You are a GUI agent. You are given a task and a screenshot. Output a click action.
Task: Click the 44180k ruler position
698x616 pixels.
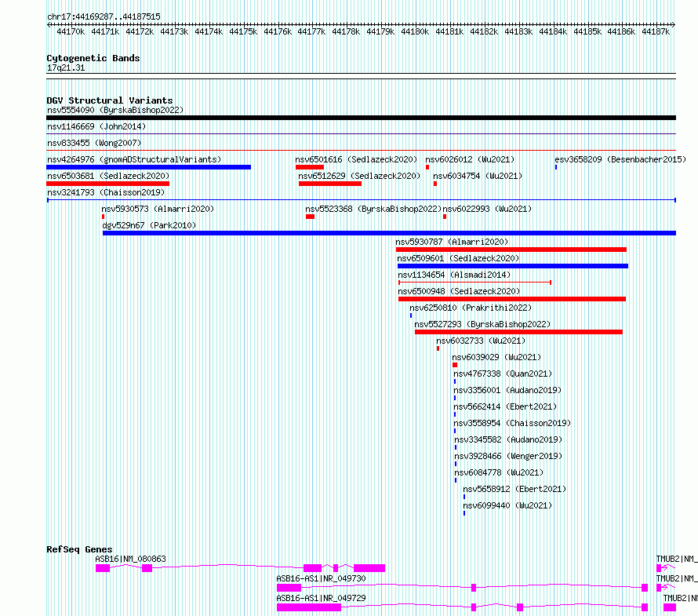tap(415, 31)
